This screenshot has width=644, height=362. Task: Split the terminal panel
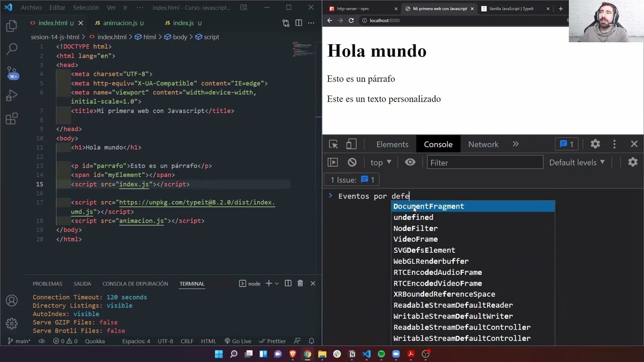pos(288,284)
